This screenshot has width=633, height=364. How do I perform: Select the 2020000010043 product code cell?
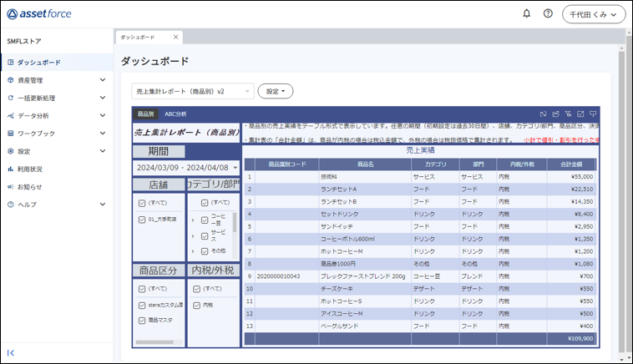tap(287, 276)
